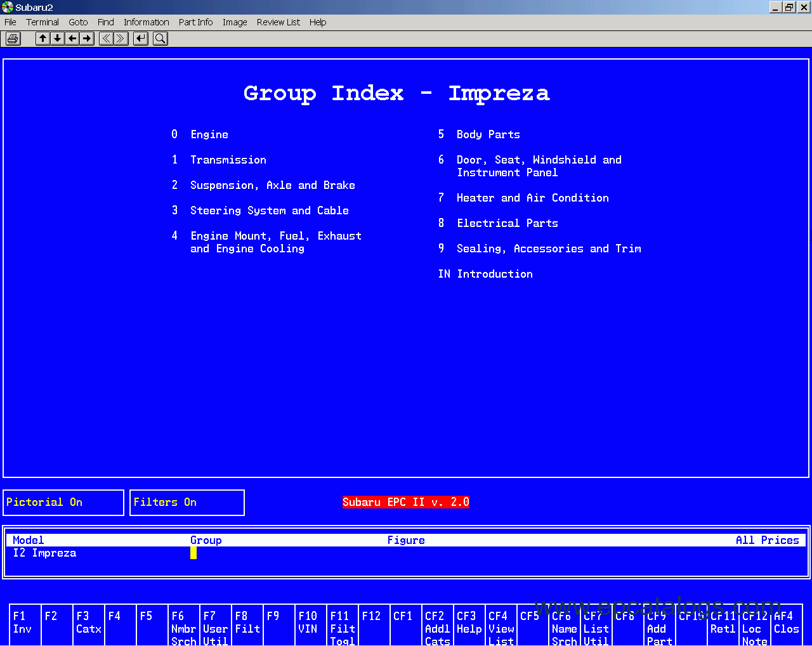Click the AF4 Clos function key
The height and width of the screenshot is (646, 812).
tap(787, 626)
